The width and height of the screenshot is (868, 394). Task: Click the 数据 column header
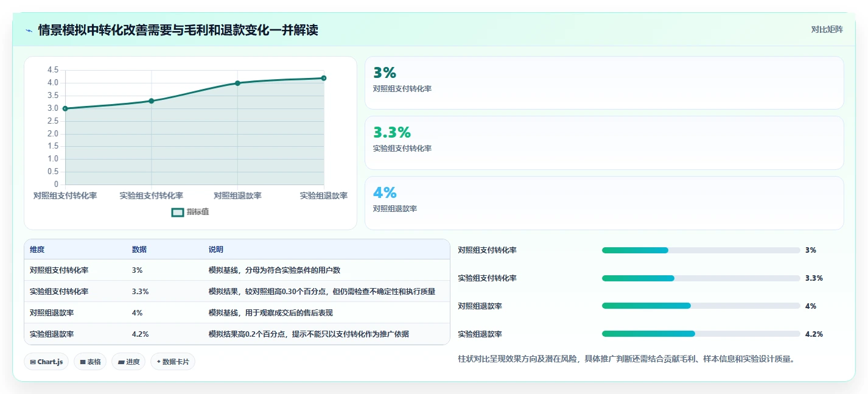(x=139, y=250)
